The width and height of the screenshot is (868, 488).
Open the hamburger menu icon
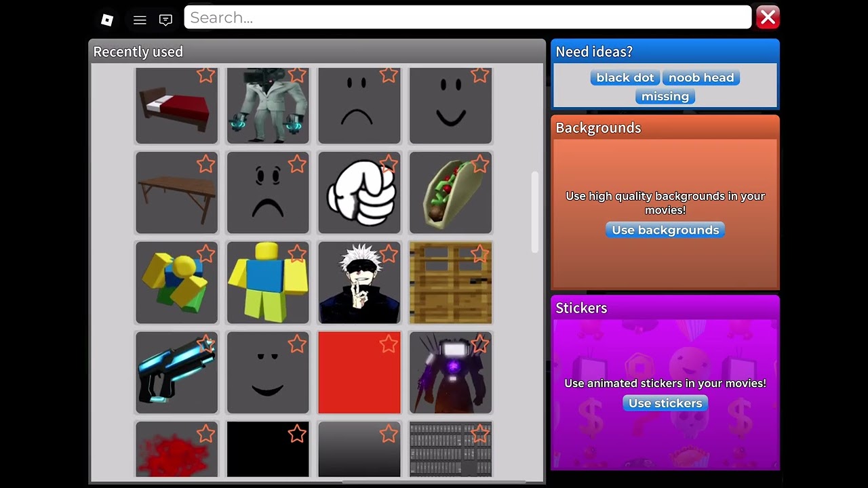140,20
